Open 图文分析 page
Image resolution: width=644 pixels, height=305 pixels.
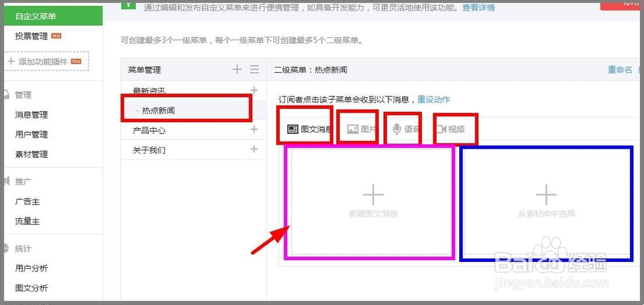click(x=32, y=288)
